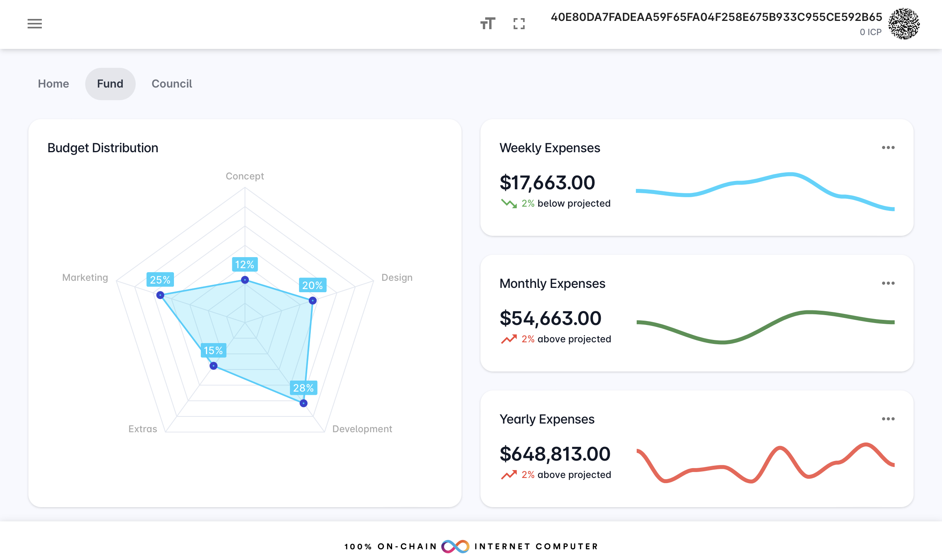Switch to the Home tab
This screenshot has width=942, height=560.
click(x=53, y=84)
